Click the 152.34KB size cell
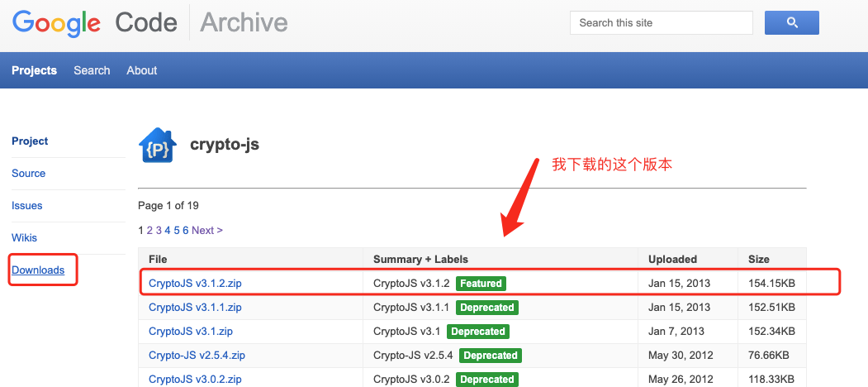 (771, 332)
